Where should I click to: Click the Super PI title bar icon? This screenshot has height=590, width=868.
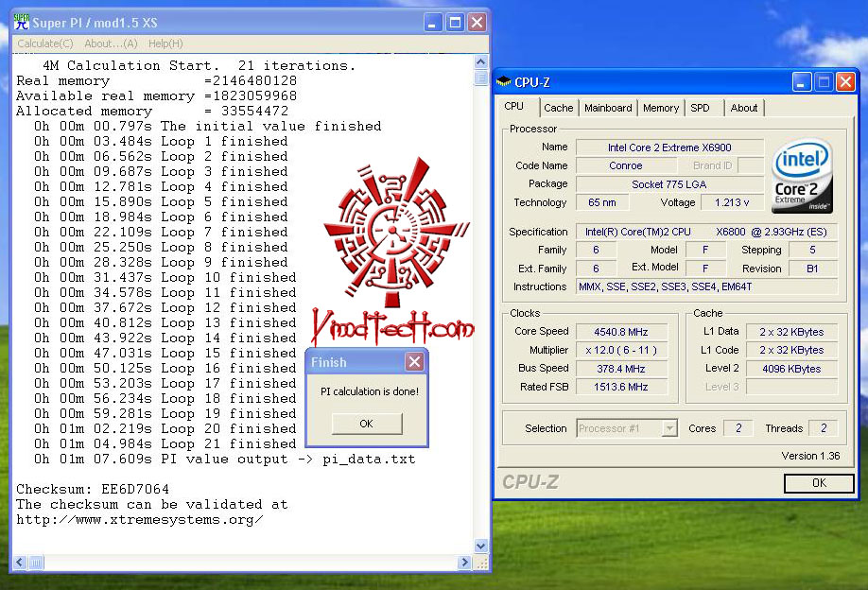(x=22, y=22)
